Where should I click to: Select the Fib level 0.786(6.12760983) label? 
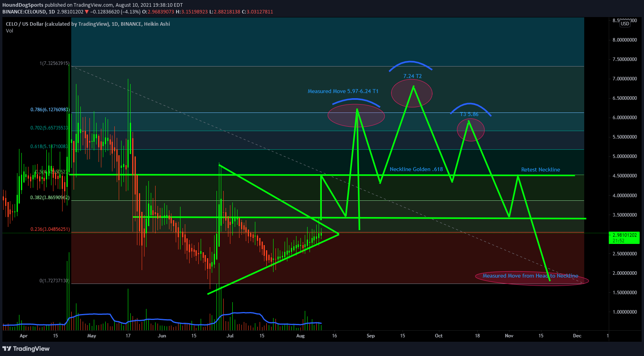pyautogui.click(x=49, y=110)
